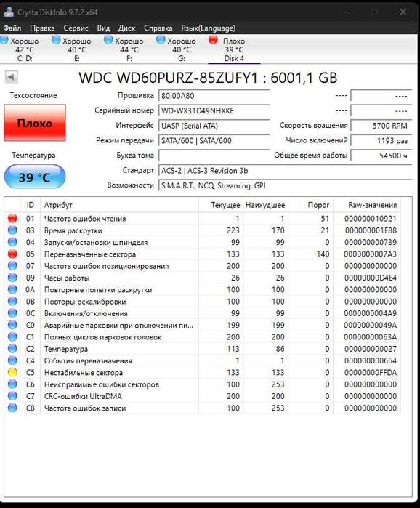Click the red icon for attribute 01
The width and height of the screenshot is (420, 508).
pos(12,218)
